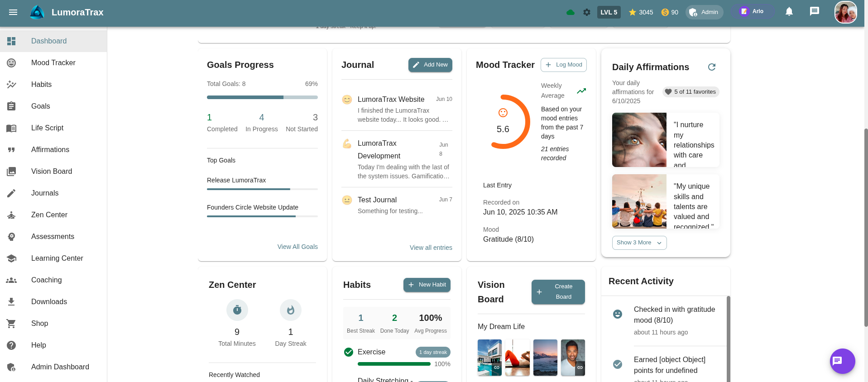Open the friends affirmation image card
The width and height of the screenshot is (868, 382).
click(639, 201)
